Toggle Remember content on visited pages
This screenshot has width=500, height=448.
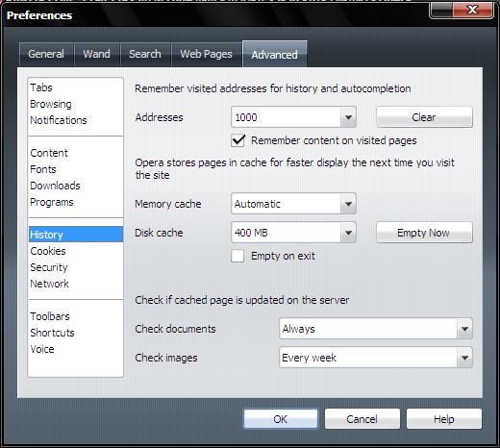[x=237, y=140]
